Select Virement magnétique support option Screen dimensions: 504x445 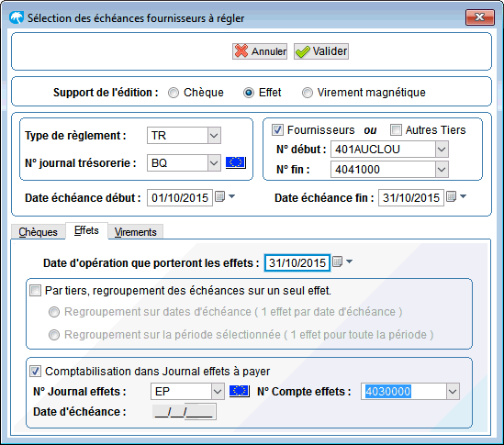click(308, 93)
